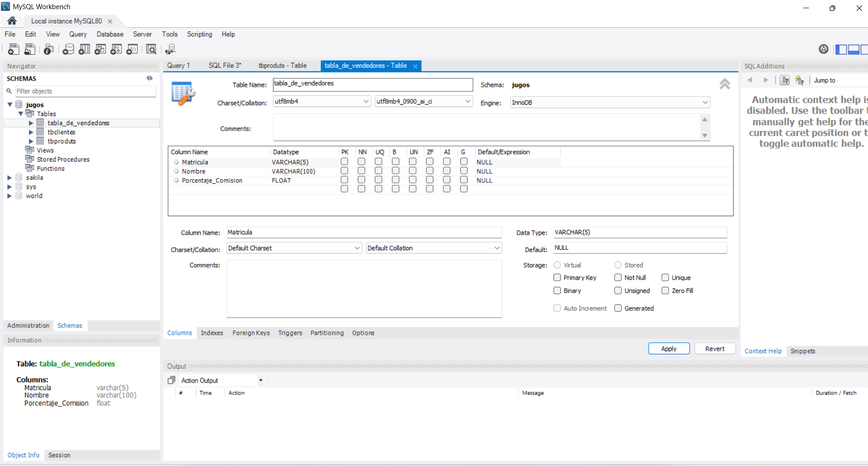This screenshot has height=466, width=868.
Task: Expand the world schema node
Action: 10,196
